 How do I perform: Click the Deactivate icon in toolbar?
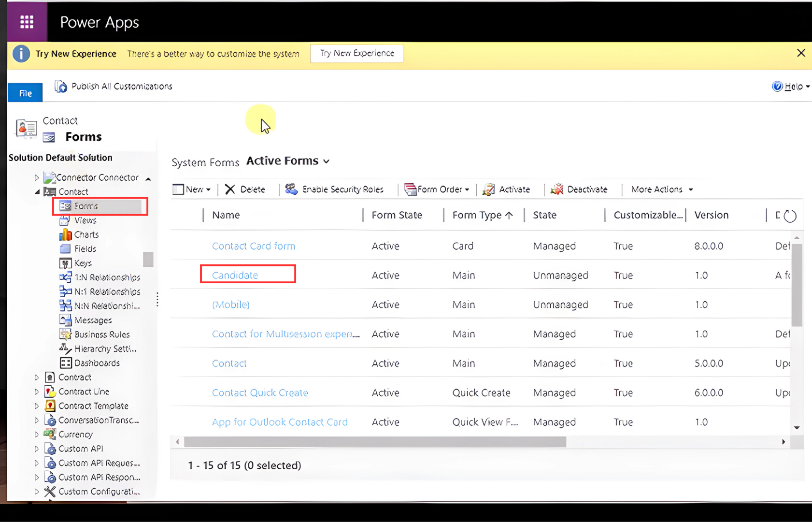[x=557, y=189]
